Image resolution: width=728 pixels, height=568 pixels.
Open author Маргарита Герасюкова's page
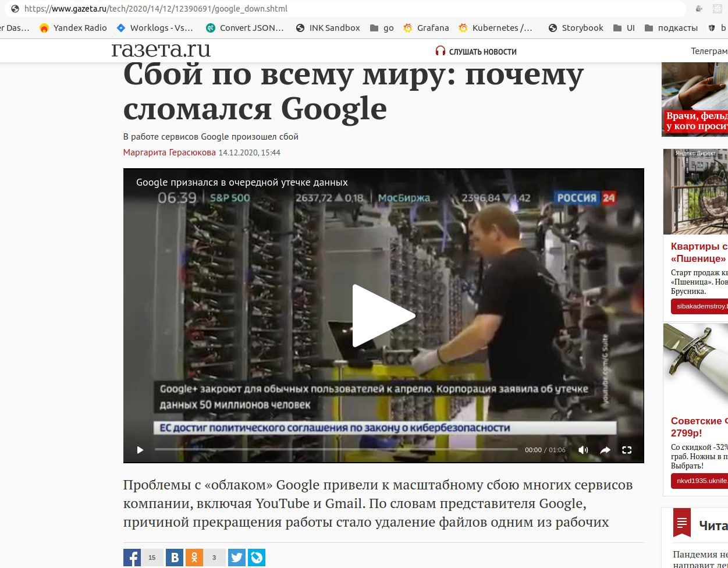(x=169, y=152)
